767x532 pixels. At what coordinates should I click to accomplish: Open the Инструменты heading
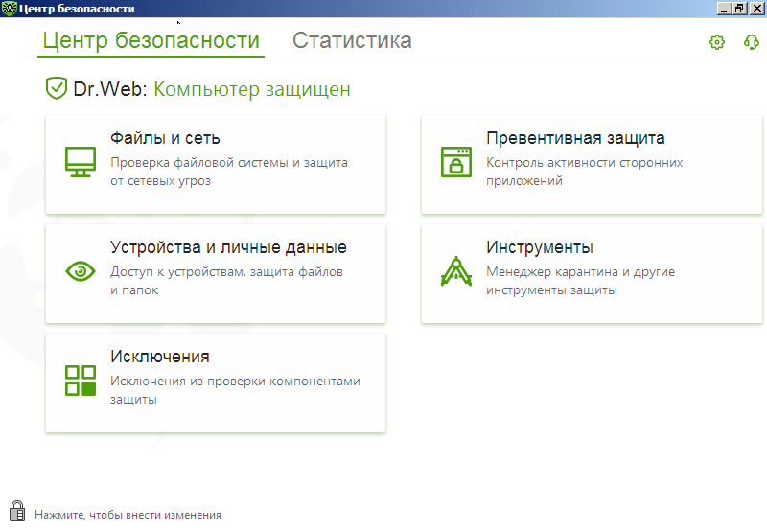point(540,247)
